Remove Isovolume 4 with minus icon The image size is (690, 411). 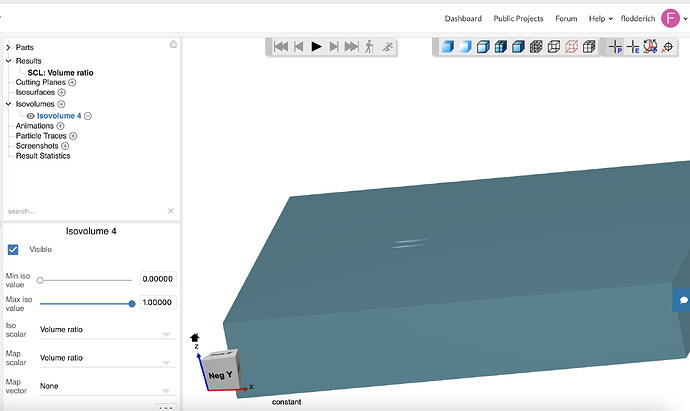click(x=88, y=116)
